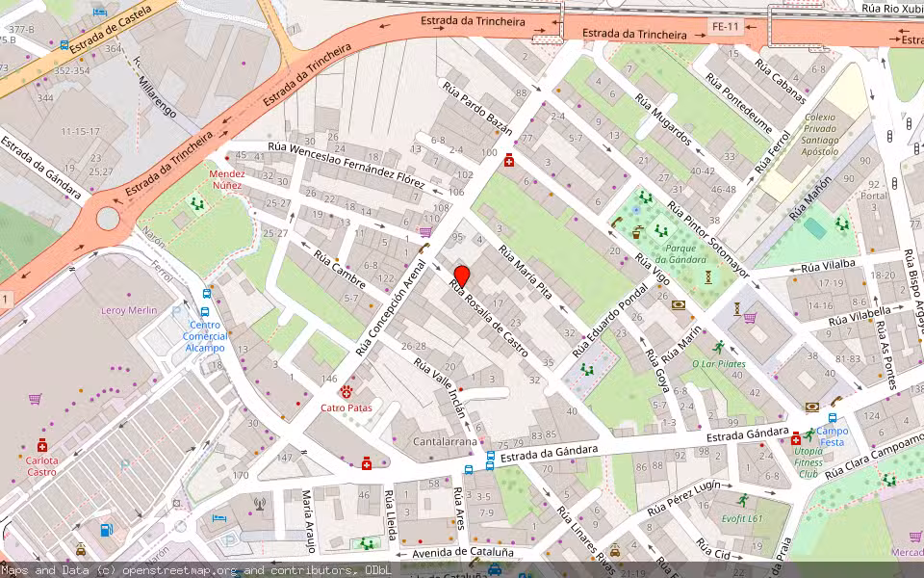Screen dimensions: 924x578
Task: Select the Rúa Rosalía de Castro street label
Action: 489,318
